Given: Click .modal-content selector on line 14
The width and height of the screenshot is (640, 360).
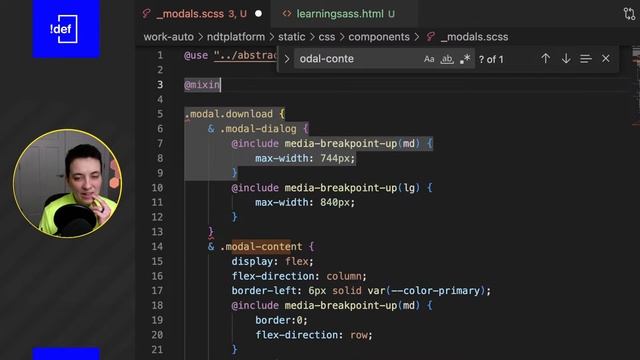Looking at the screenshot, I should 261,247.
